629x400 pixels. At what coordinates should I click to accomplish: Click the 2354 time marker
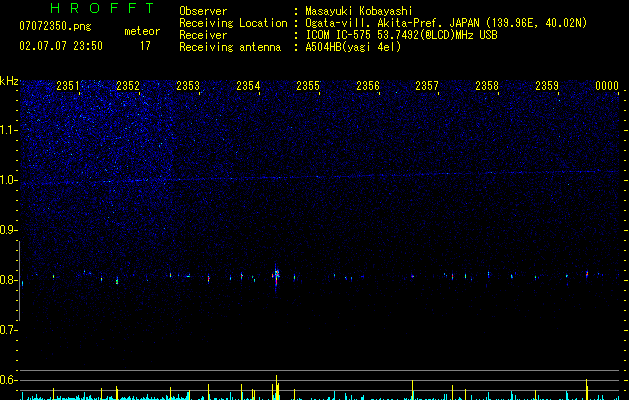pyautogui.click(x=248, y=86)
